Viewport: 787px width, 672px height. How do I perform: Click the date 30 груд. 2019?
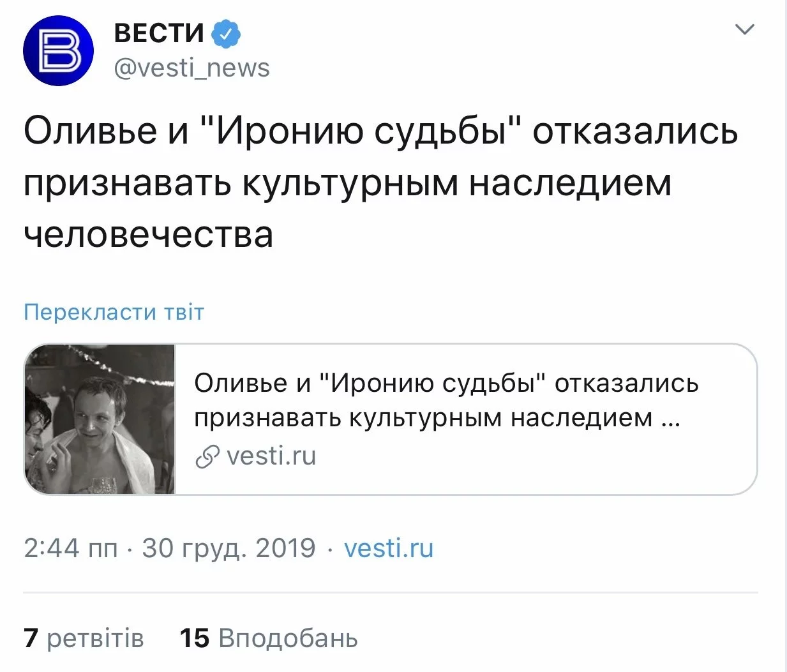tap(229, 548)
